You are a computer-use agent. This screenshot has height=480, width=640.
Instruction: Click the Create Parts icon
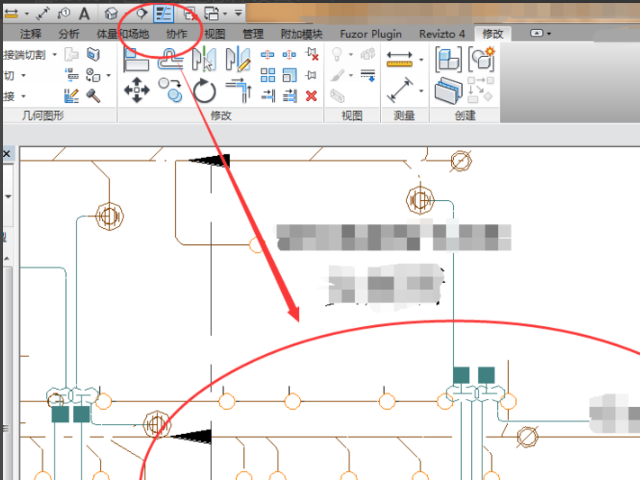(x=449, y=91)
